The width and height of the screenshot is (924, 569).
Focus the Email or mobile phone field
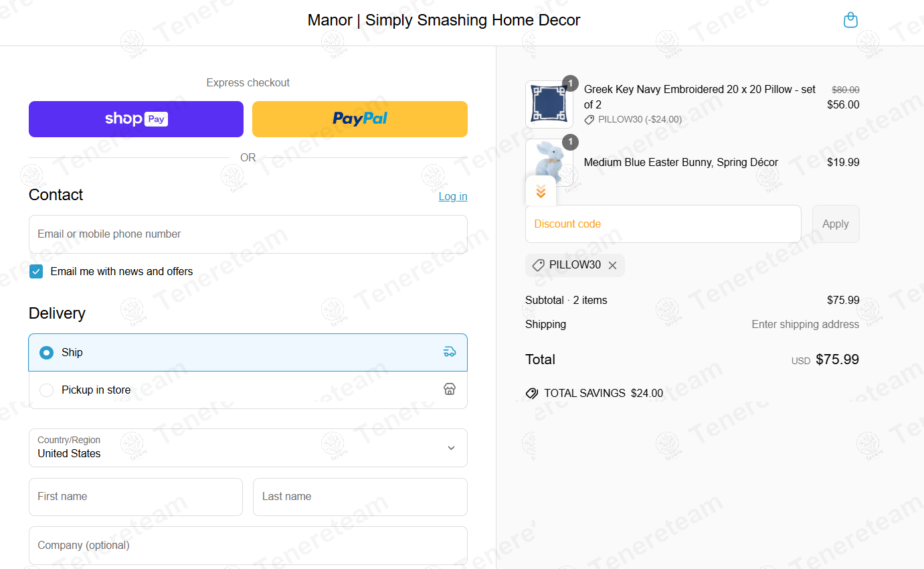[248, 234]
